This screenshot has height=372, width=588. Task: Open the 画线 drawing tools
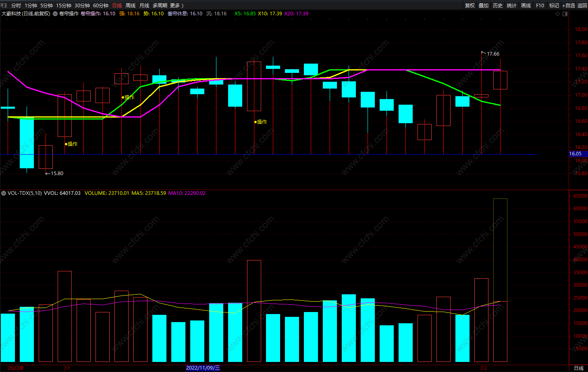(526, 5)
